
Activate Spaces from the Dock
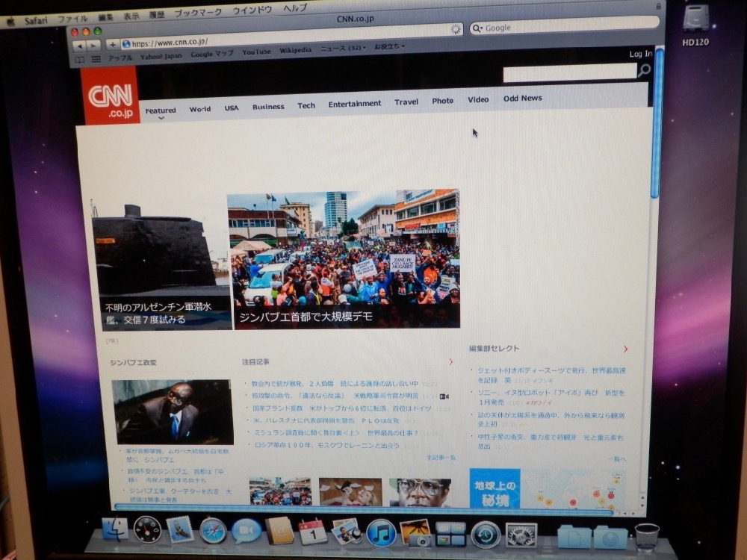pos(450,534)
